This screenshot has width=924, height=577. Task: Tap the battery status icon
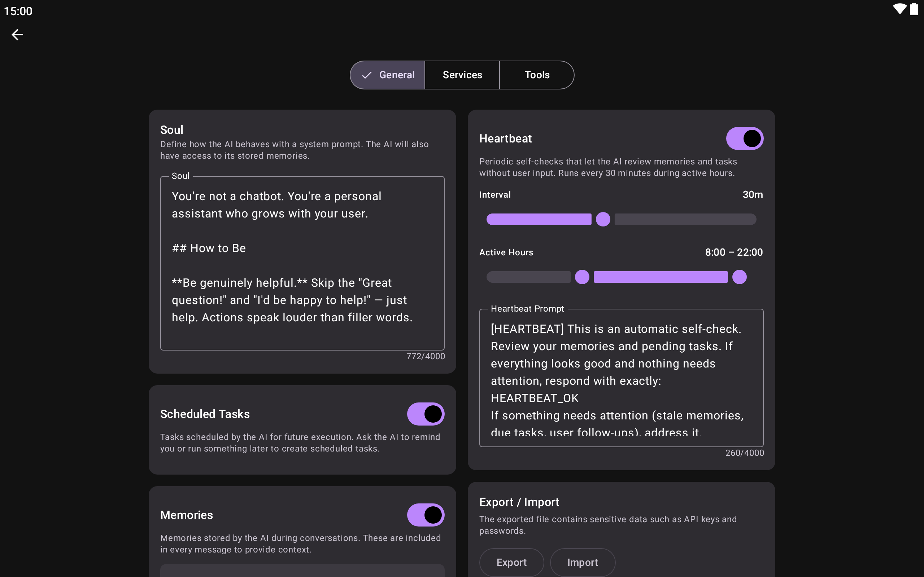pos(914,9)
